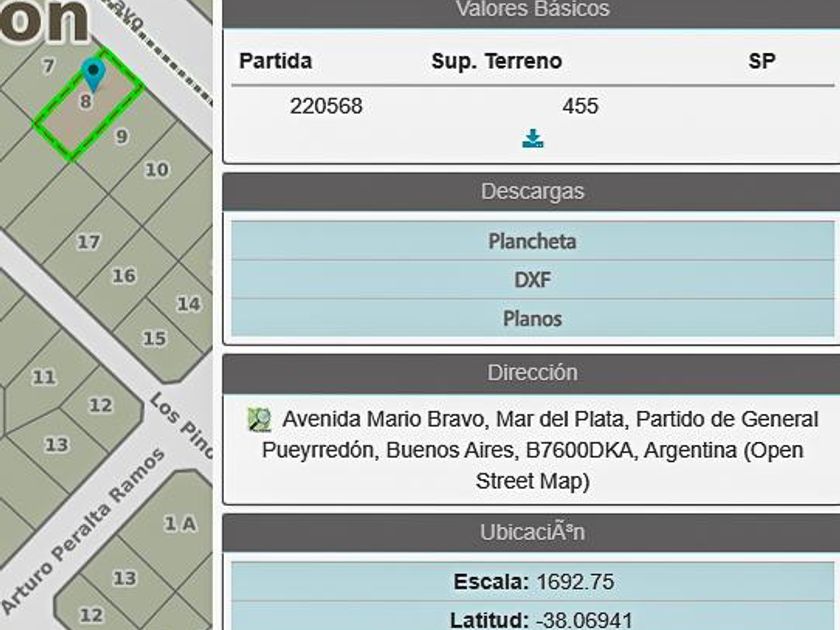Choose parcel 1 A on the map

coord(179,523)
